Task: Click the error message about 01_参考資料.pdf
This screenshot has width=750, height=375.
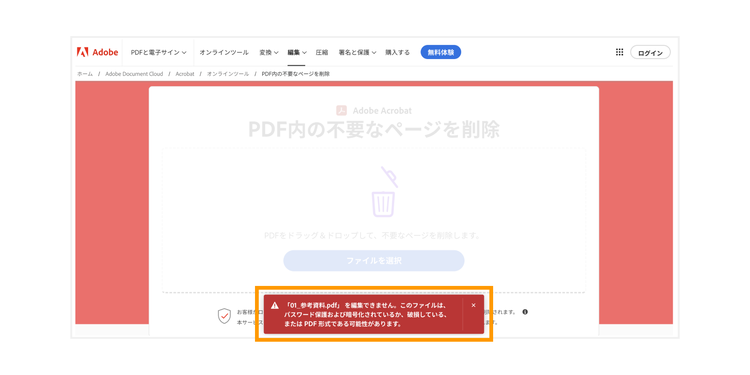Action: (x=367, y=314)
